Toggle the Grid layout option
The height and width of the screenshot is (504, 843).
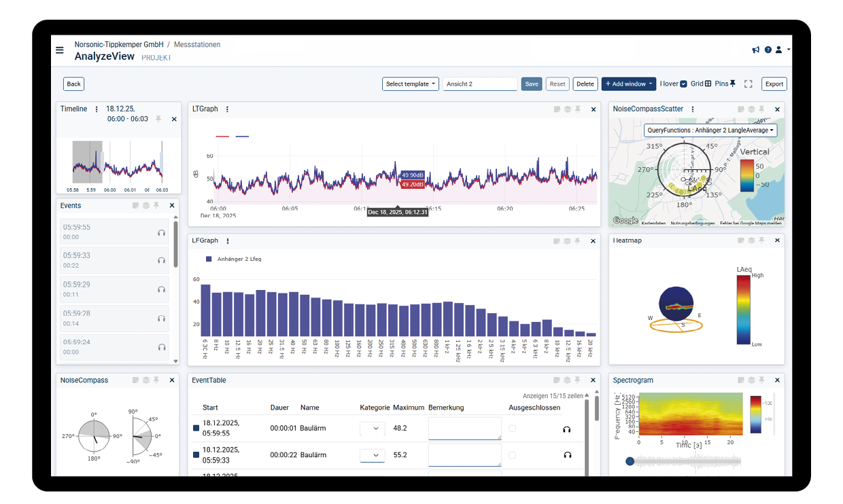pyautogui.click(x=708, y=84)
